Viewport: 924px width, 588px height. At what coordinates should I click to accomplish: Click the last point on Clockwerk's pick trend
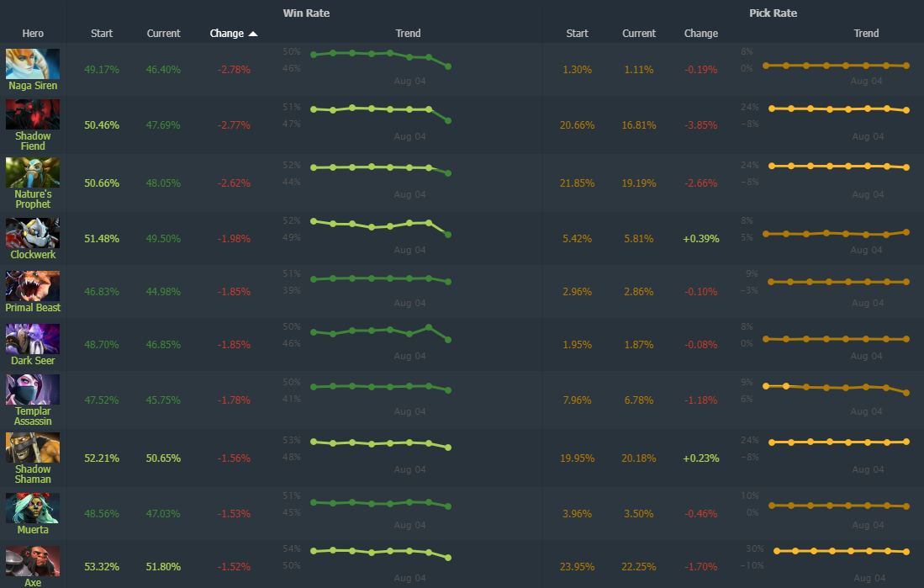click(906, 232)
